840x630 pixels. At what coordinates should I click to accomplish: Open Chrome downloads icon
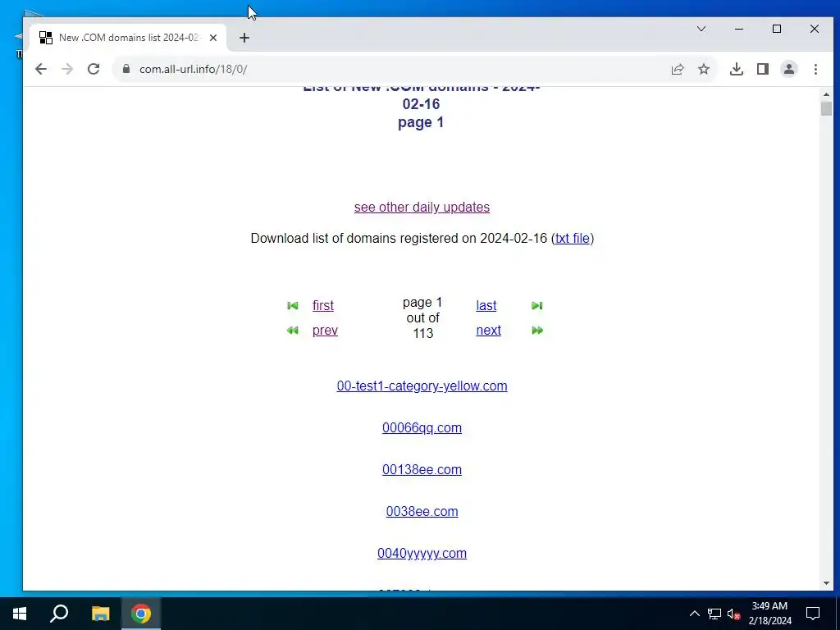click(736, 69)
